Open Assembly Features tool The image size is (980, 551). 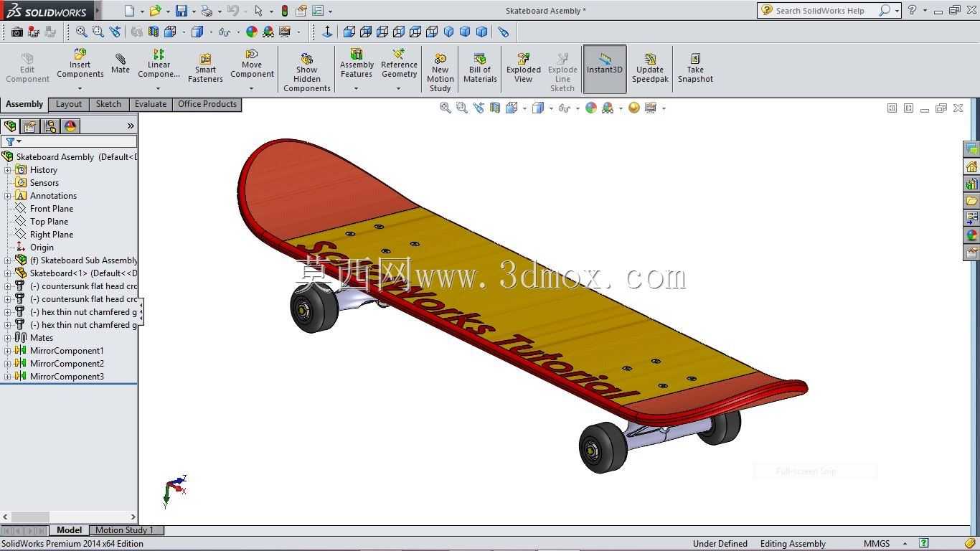(x=357, y=65)
